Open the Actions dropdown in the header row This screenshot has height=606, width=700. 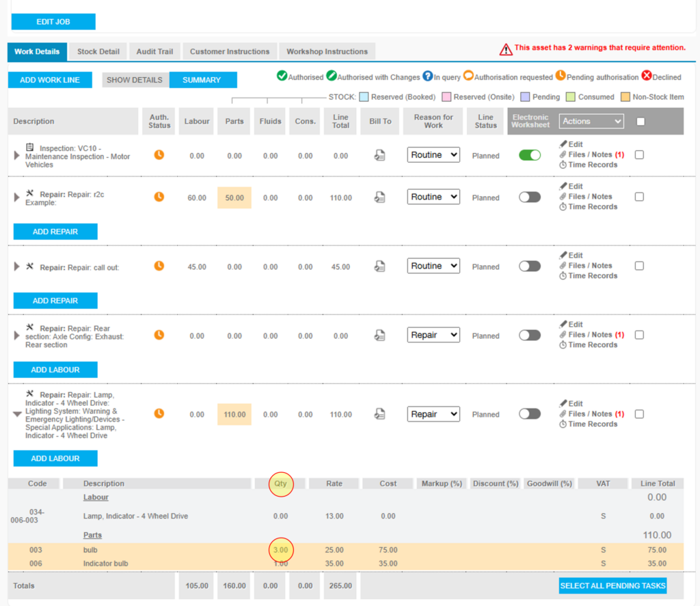591,121
